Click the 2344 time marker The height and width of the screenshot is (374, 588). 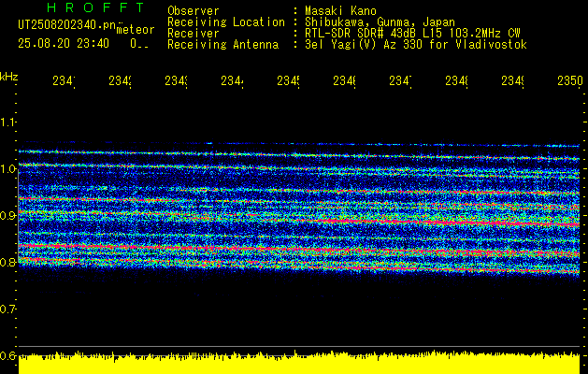232,81
